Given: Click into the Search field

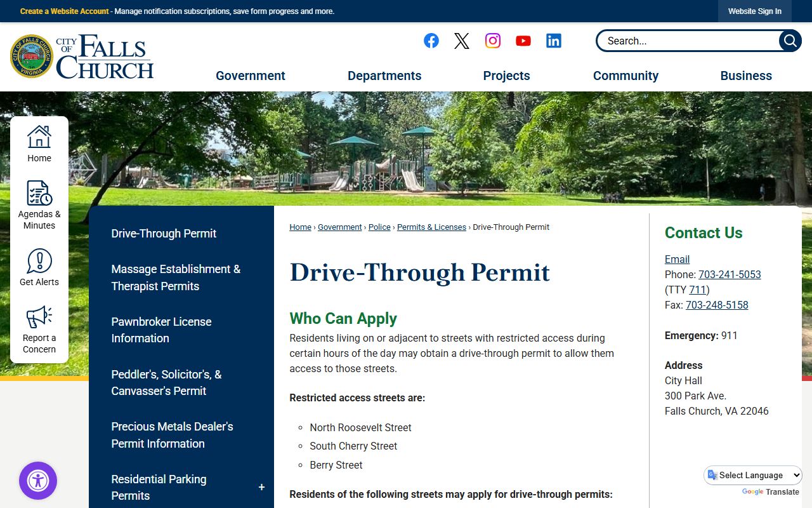Looking at the screenshot, I should point(688,41).
